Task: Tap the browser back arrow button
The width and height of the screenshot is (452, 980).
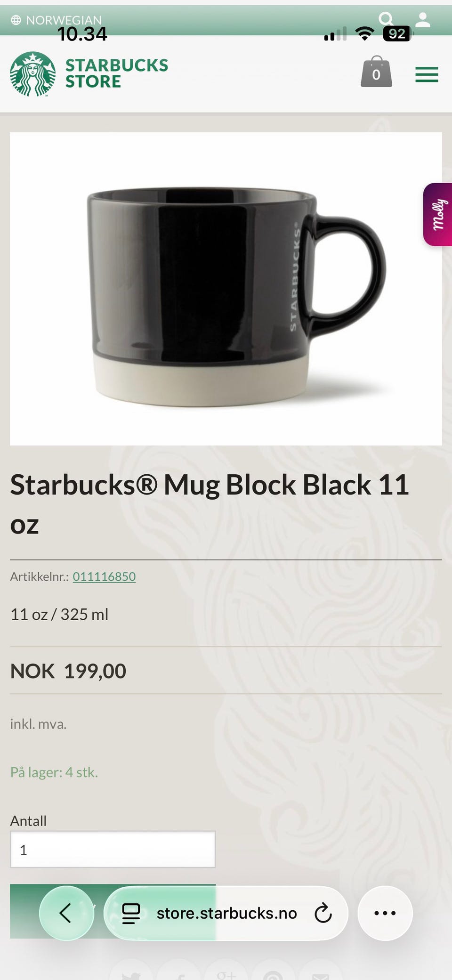Action: click(x=66, y=913)
